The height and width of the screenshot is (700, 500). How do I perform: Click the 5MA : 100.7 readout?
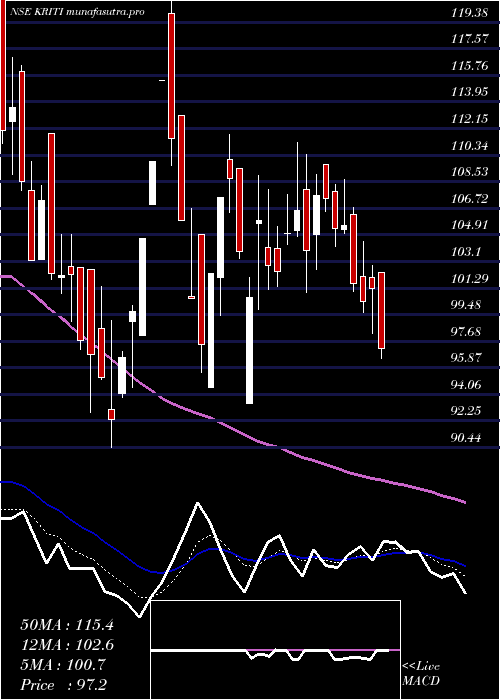coord(63,665)
